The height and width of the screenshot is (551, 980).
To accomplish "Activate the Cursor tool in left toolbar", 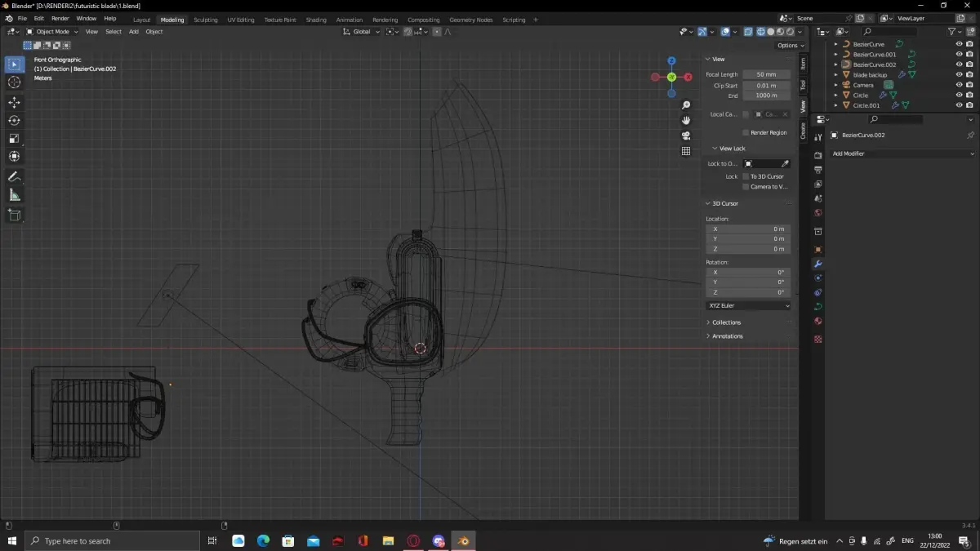I will point(14,82).
